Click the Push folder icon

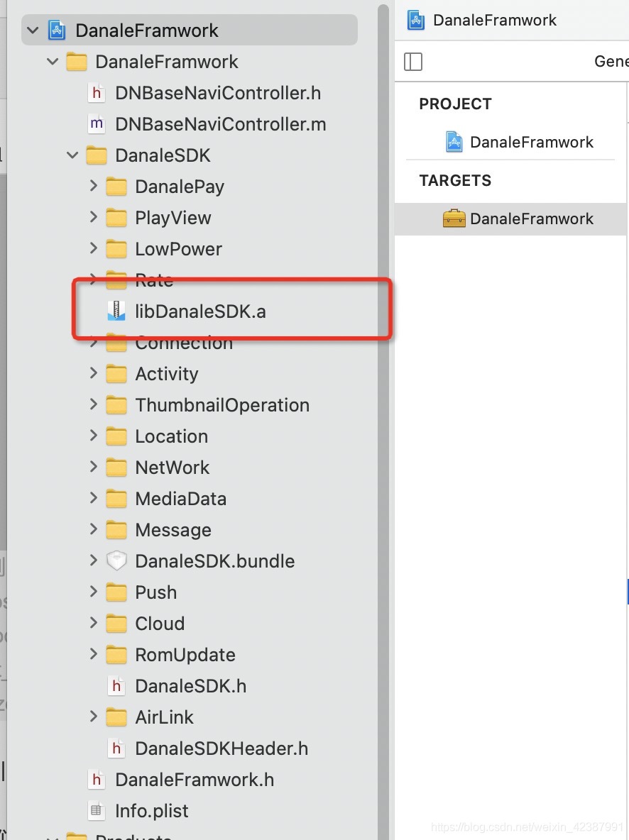pos(116,592)
